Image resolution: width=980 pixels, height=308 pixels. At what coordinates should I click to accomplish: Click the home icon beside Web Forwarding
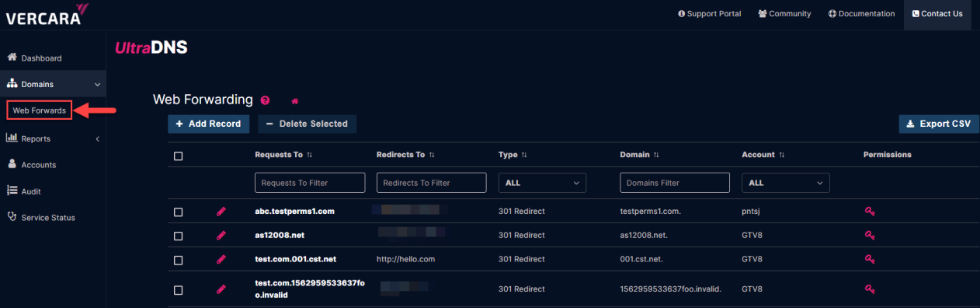[294, 101]
